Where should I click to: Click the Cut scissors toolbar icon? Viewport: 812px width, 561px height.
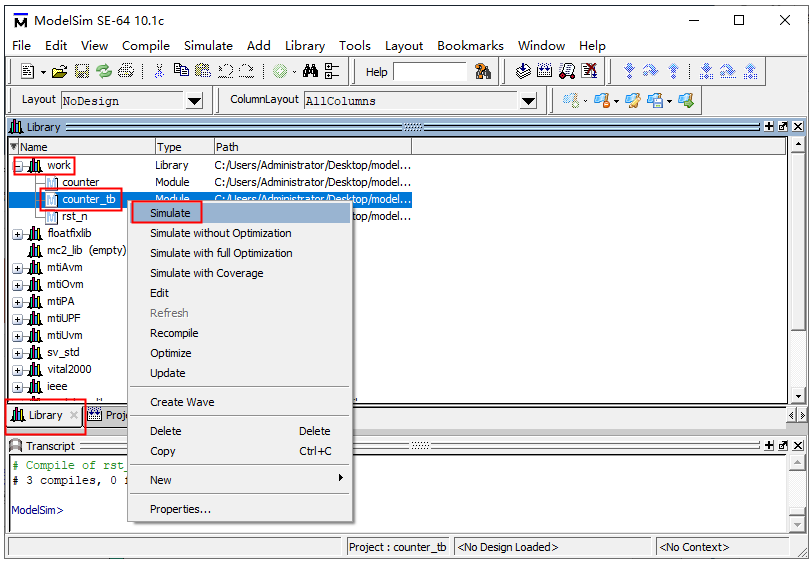158,72
